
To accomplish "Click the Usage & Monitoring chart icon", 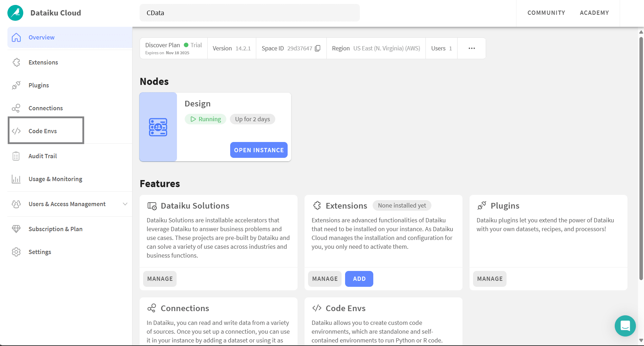I will point(16,179).
